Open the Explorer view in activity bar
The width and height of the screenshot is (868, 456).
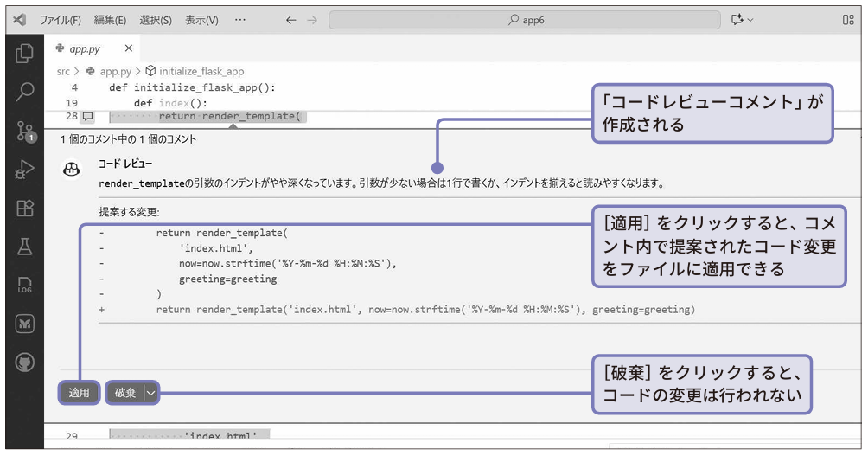coord(24,53)
